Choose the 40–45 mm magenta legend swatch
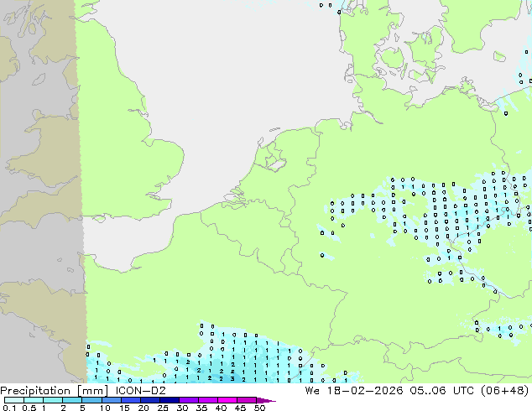The image size is (532, 411). 229,400
